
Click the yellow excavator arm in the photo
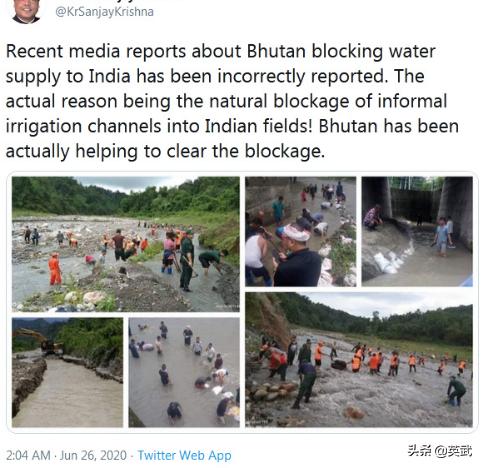pyautogui.click(x=31, y=334)
